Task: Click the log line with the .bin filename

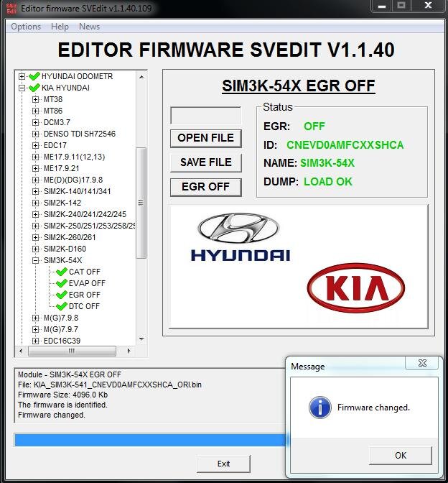Action: click(110, 385)
